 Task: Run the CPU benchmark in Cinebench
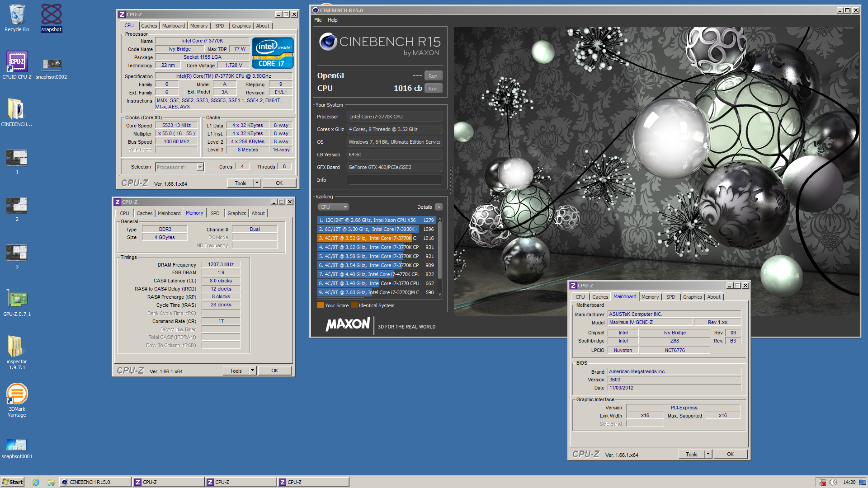click(433, 89)
